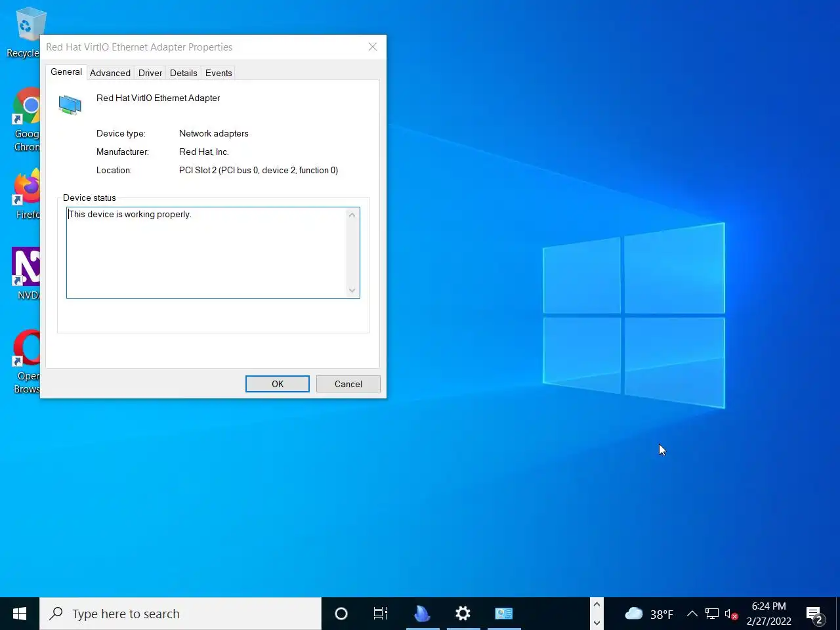Click the device status scrollbar down arrow
The height and width of the screenshot is (630, 840).
click(x=352, y=290)
